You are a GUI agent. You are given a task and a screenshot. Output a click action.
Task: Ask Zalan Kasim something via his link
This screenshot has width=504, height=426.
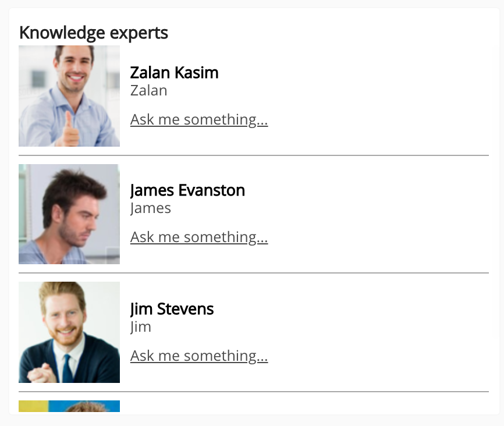[x=199, y=119]
